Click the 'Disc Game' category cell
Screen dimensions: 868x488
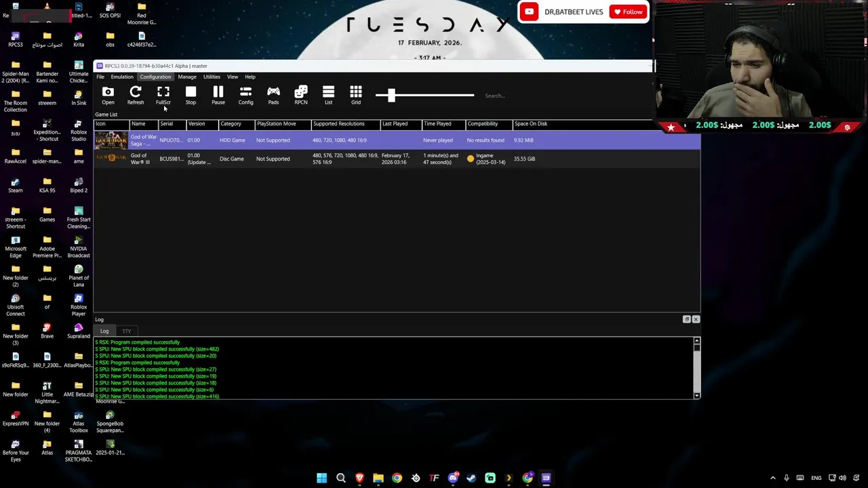[231, 159]
